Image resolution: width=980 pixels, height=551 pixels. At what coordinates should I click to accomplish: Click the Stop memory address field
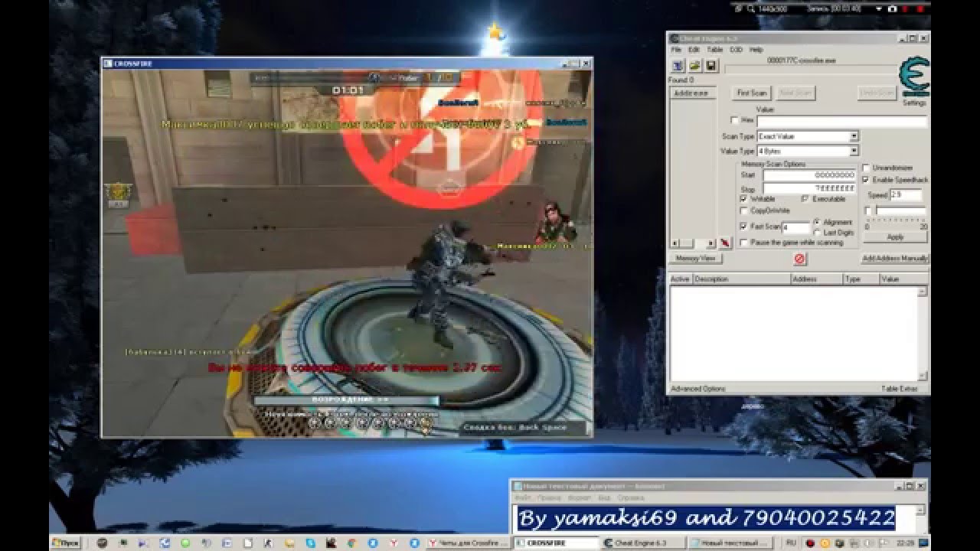(x=809, y=188)
